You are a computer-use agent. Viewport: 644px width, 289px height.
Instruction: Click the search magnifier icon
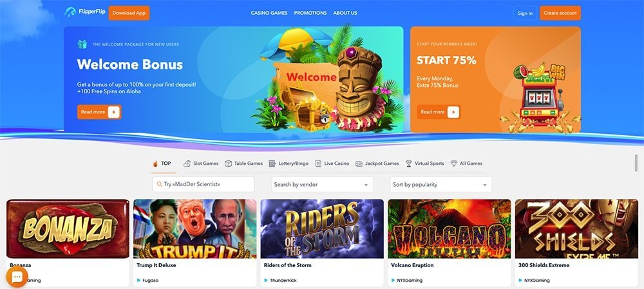[x=159, y=184]
